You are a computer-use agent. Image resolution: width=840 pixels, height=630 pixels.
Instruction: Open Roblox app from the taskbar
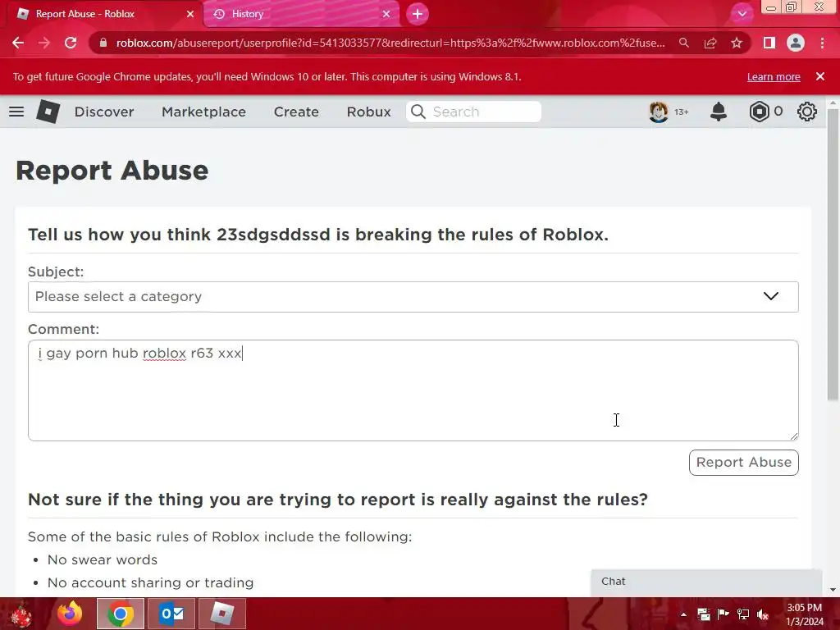(x=221, y=614)
